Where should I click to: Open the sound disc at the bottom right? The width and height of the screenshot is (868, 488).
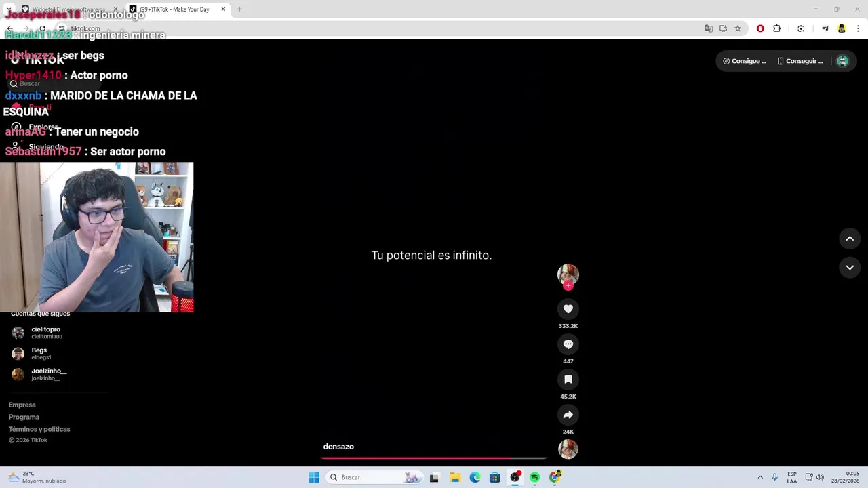pyautogui.click(x=568, y=449)
